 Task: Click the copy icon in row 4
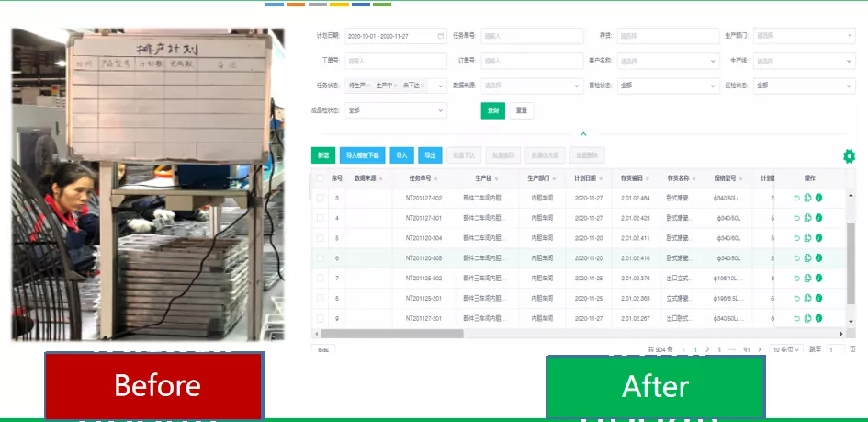point(807,218)
